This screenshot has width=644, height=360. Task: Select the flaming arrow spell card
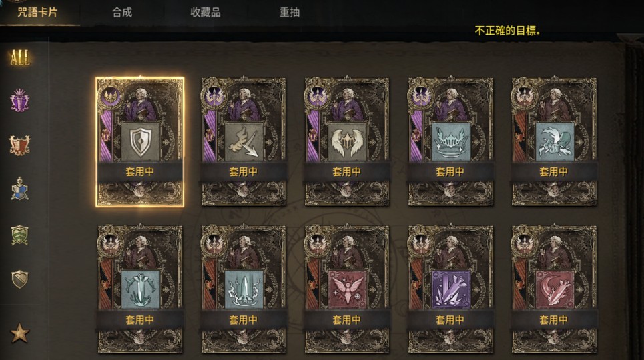point(243,141)
